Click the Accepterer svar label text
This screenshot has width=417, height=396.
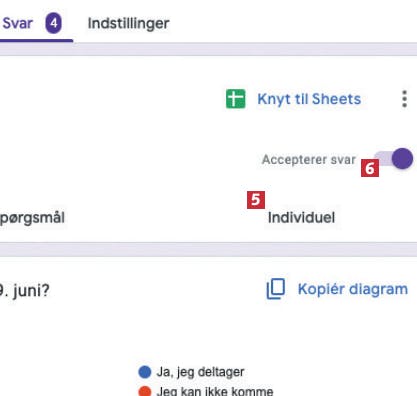[x=309, y=160]
